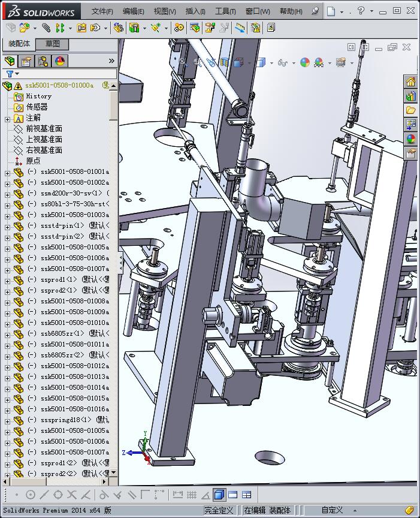Open Display Style dropdown arrow
This screenshot has width=420, height=518.
[272, 63]
